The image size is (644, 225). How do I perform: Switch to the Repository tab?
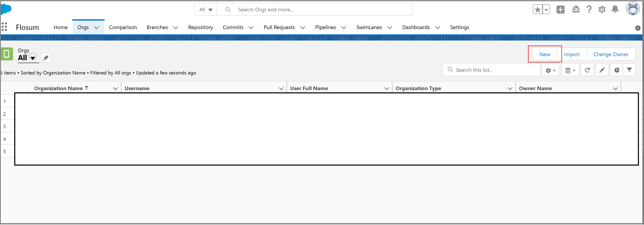coord(200,27)
